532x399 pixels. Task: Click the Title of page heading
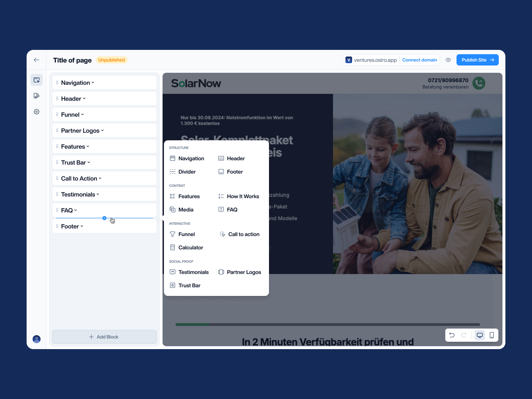pos(72,60)
